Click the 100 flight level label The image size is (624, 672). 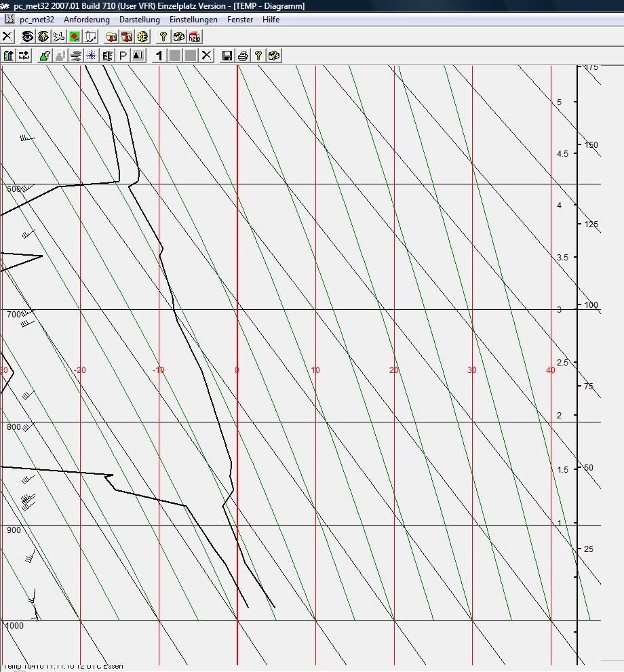click(591, 304)
